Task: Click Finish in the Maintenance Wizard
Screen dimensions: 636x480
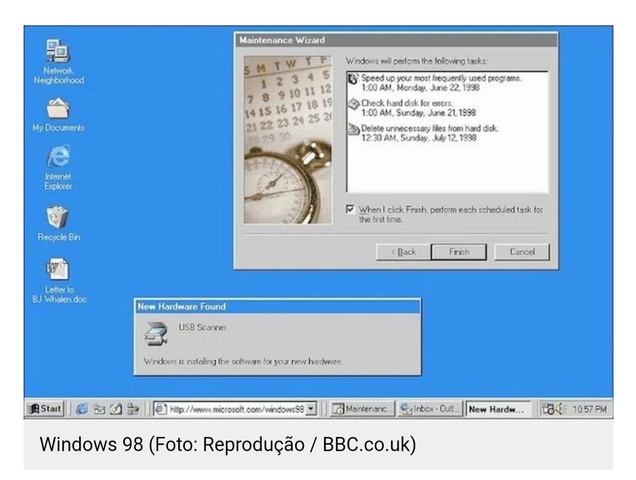Action: click(459, 252)
